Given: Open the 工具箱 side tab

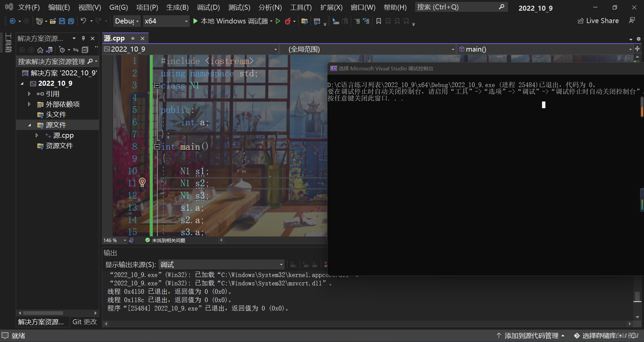Looking at the screenshot, I should tap(8, 43).
